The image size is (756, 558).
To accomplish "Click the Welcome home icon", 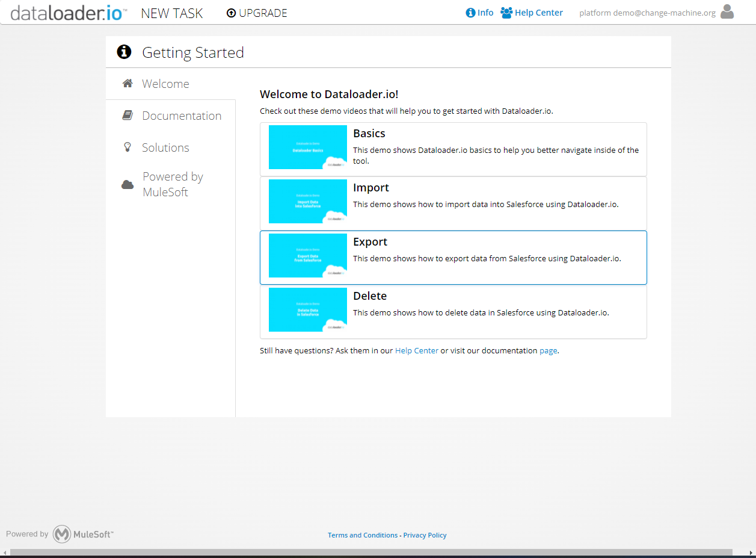I will tap(128, 84).
